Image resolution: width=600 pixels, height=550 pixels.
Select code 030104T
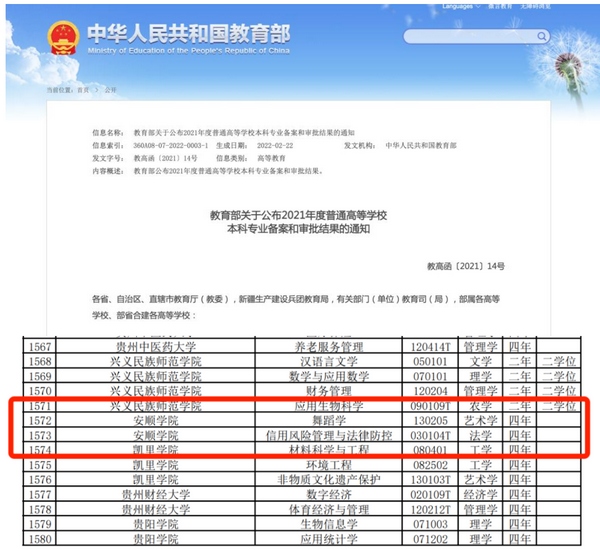click(430, 436)
